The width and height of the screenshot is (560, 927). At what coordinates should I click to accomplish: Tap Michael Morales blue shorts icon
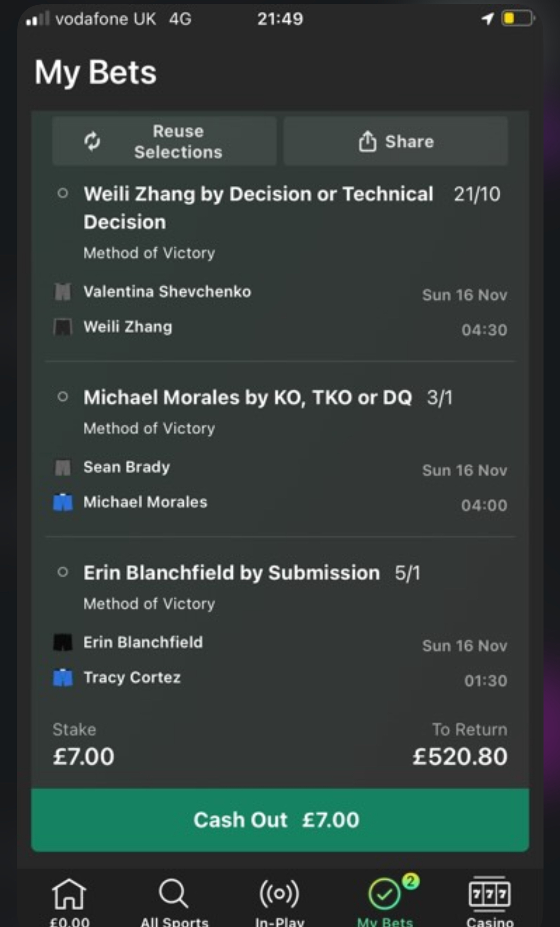tap(63, 502)
